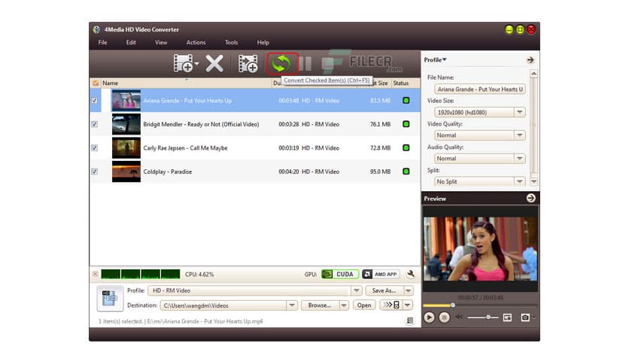This screenshot has width=629, height=364.
Task: Open the Help menu
Action: point(263,43)
